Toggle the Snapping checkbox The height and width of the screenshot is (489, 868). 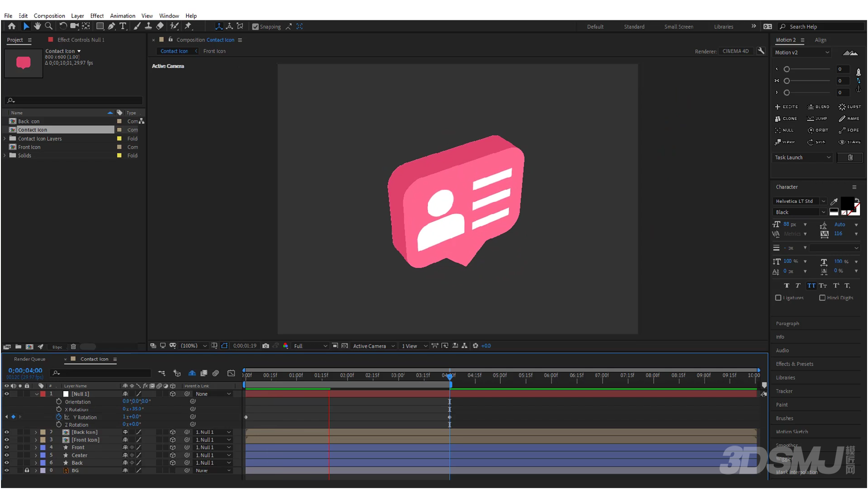point(256,27)
